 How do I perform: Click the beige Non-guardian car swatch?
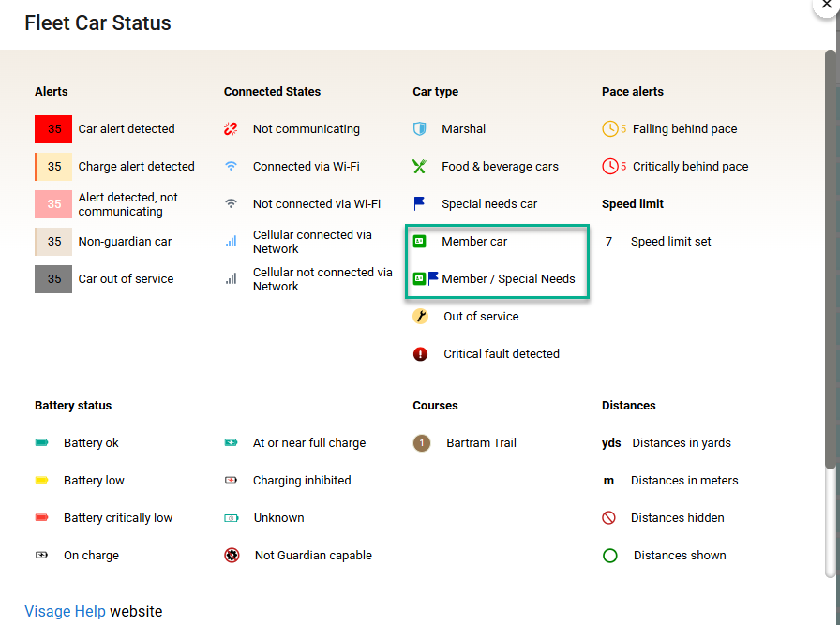53,242
